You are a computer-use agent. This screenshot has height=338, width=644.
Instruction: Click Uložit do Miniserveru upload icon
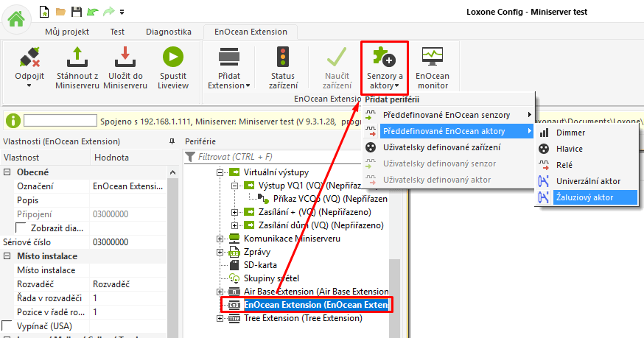tap(124, 57)
